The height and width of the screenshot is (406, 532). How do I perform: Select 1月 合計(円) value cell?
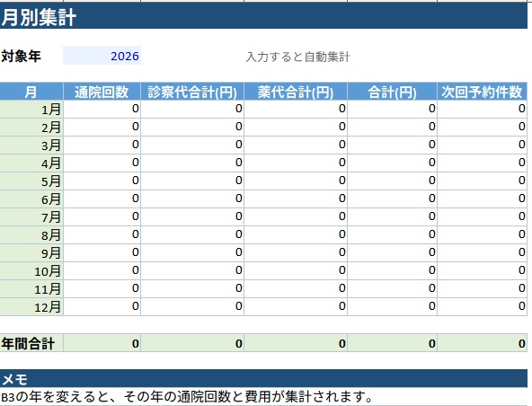point(392,110)
